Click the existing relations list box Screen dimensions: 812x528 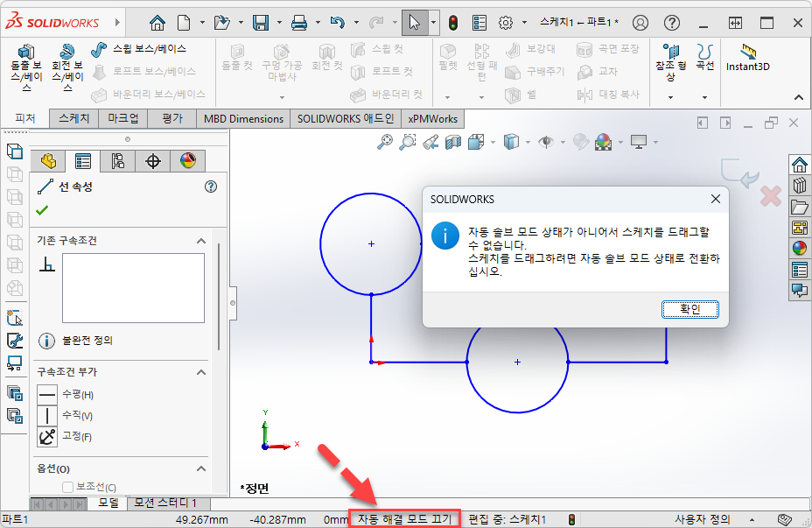coord(133,288)
